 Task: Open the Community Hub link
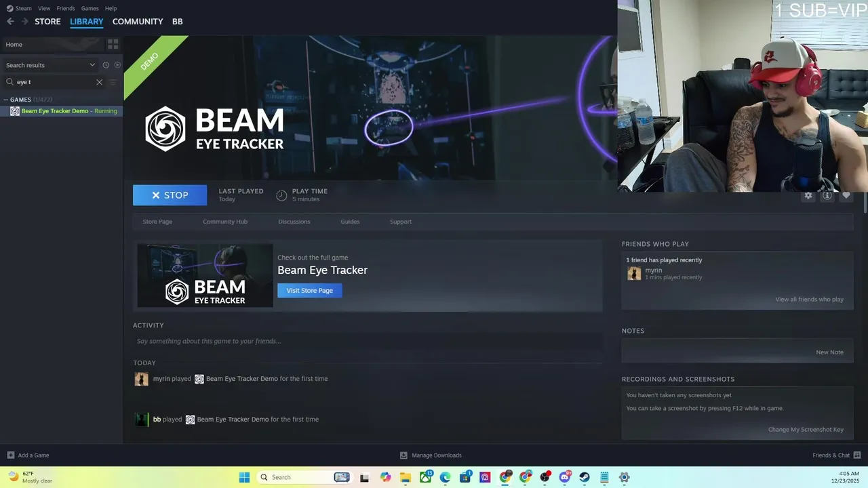tap(225, 222)
